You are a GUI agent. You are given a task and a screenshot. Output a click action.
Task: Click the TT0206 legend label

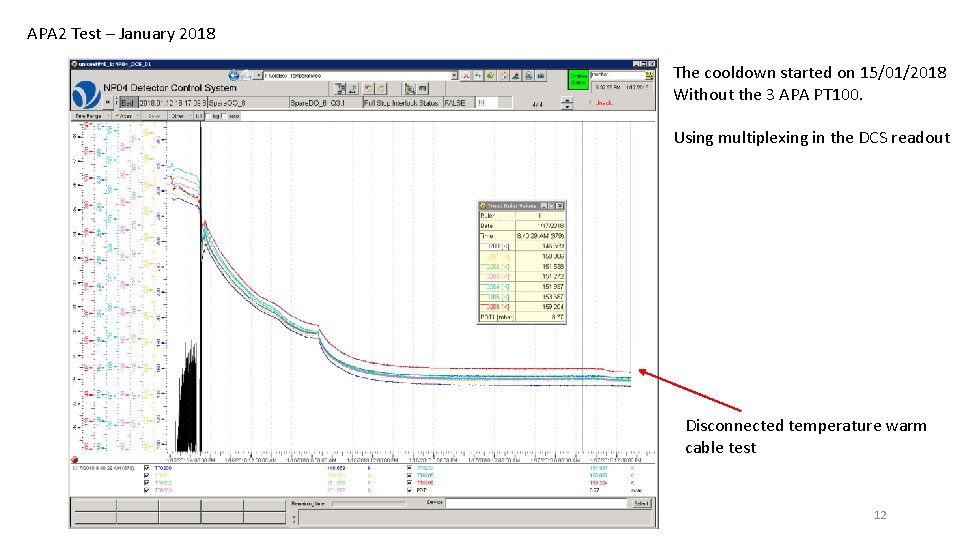click(426, 482)
